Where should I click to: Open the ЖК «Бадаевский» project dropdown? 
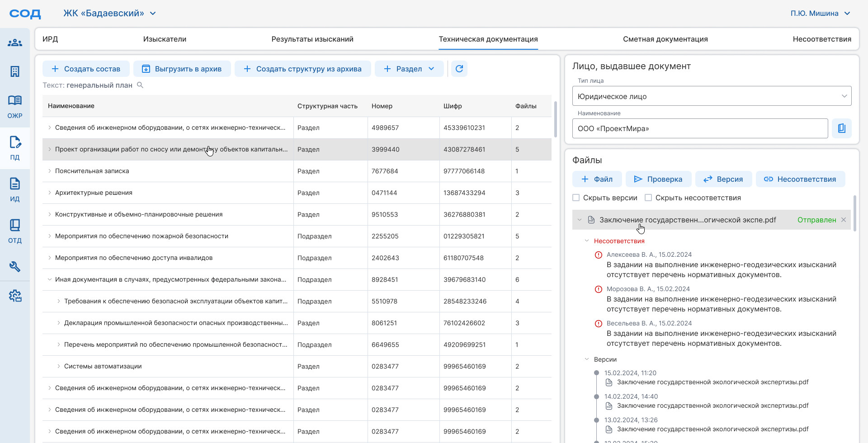tap(110, 13)
